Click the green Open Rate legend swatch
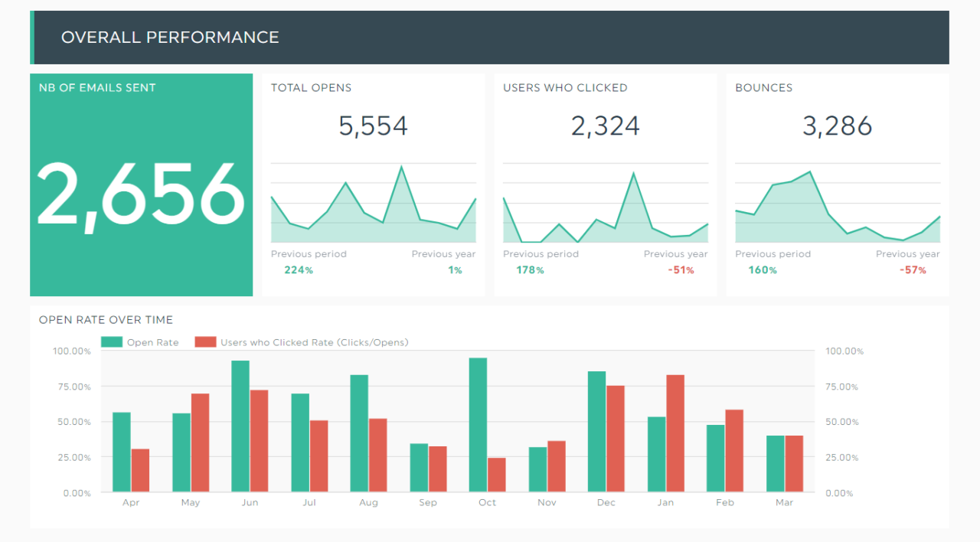Image resolution: width=980 pixels, height=542 pixels. coord(111,342)
